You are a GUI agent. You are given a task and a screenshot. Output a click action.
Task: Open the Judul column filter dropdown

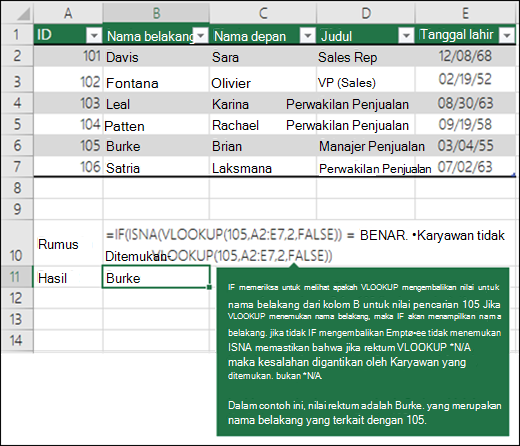click(406, 35)
